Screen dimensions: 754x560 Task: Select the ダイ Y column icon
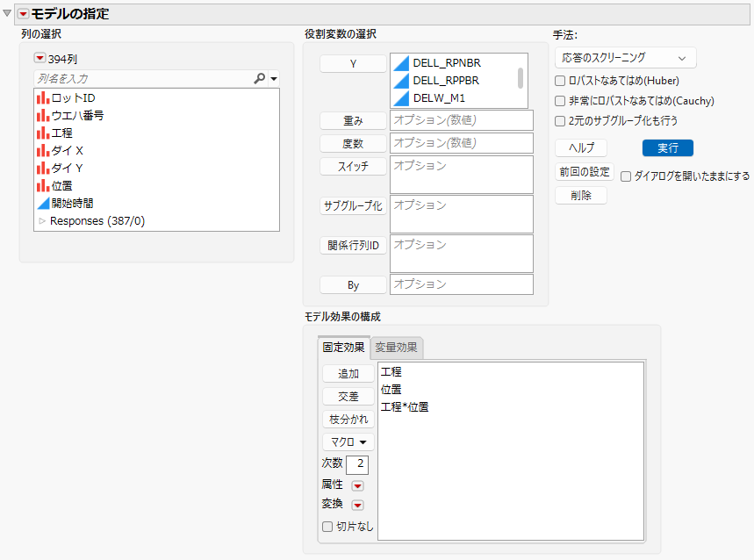43,169
